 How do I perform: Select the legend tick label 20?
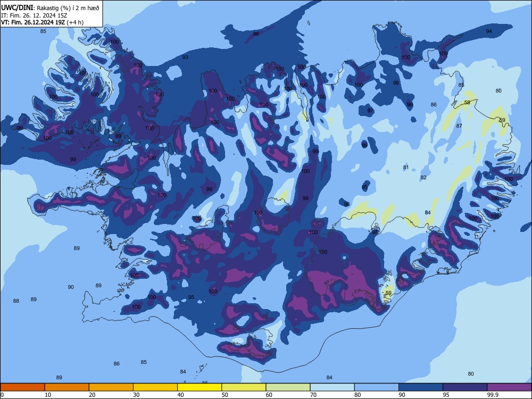[92, 395]
